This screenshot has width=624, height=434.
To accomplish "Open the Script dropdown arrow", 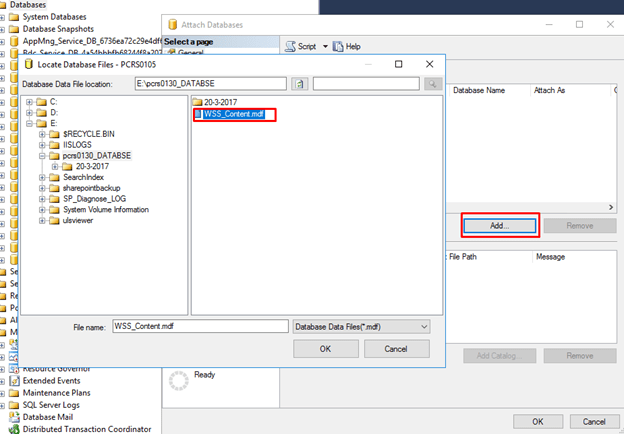I will coord(325,46).
